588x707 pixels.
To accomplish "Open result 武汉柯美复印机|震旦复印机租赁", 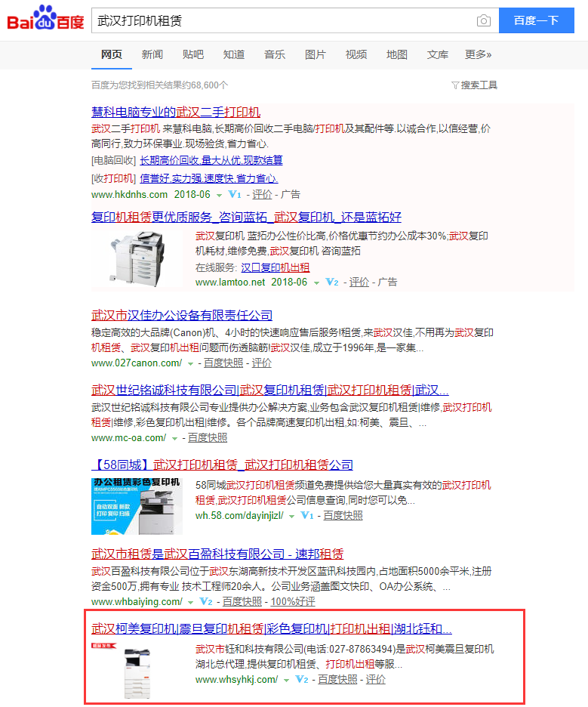I will tap(271, 628).
